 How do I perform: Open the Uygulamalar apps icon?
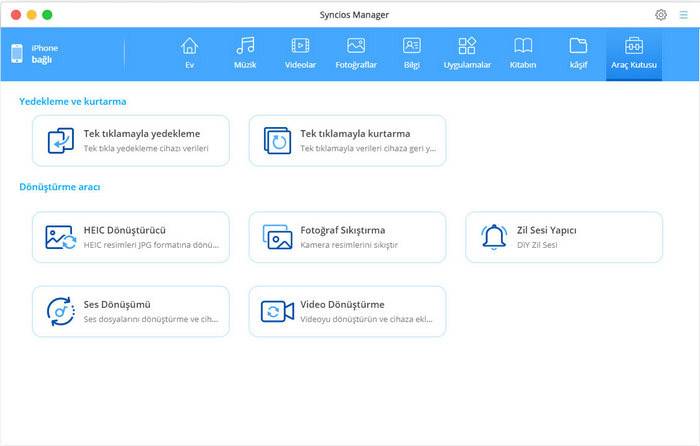(467, 46)
